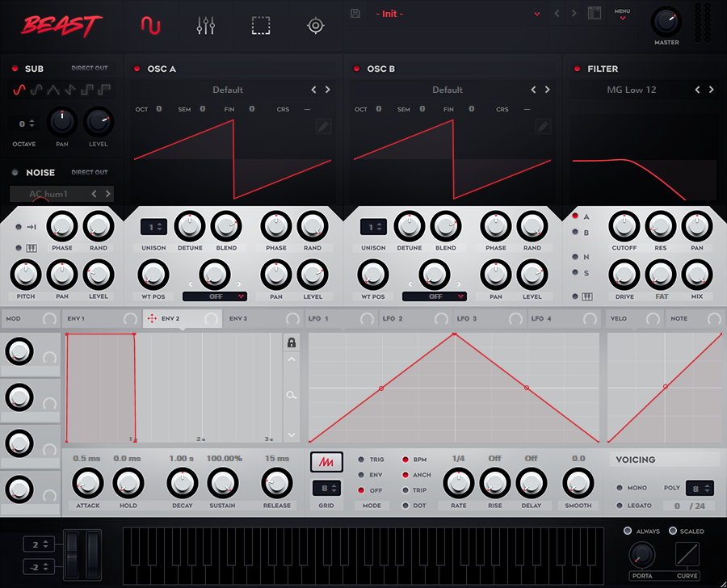This screenshot has width=727, height=588.
Task: Toggle filter routing for source B
Action: pos(575,232)
